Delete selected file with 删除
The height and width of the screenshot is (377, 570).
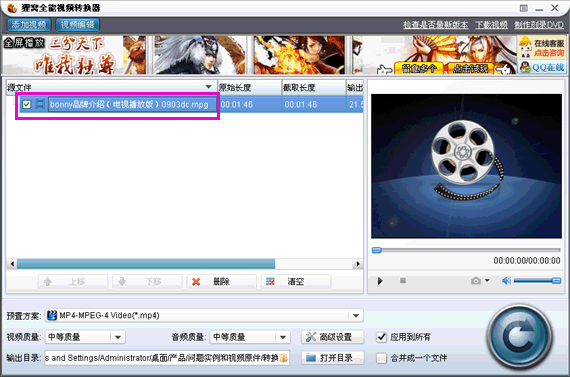tap(221, 281)
